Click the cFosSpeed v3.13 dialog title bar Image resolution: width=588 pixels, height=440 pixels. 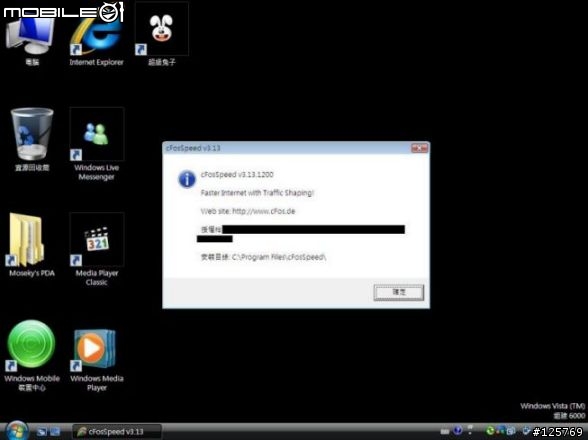(288, 148)
